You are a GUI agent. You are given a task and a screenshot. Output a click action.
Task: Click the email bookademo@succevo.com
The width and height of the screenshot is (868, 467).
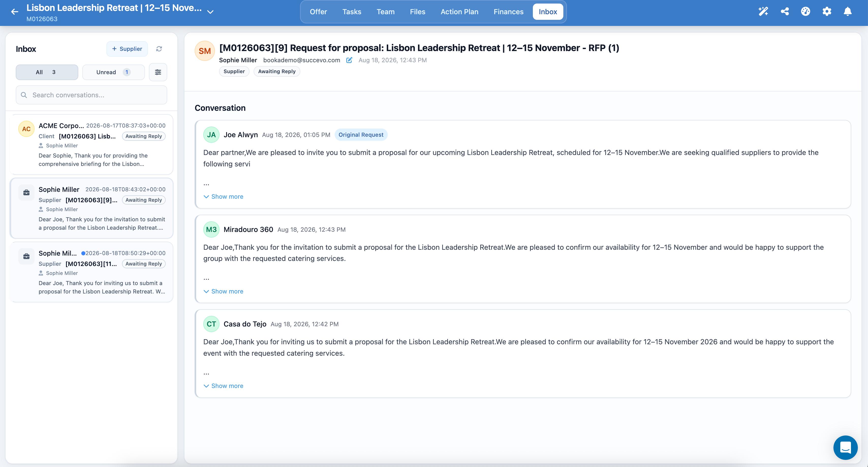tap(302, 60)
